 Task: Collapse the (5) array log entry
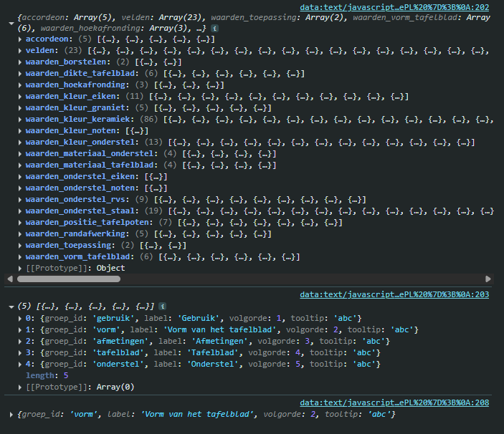coord(11,306)
